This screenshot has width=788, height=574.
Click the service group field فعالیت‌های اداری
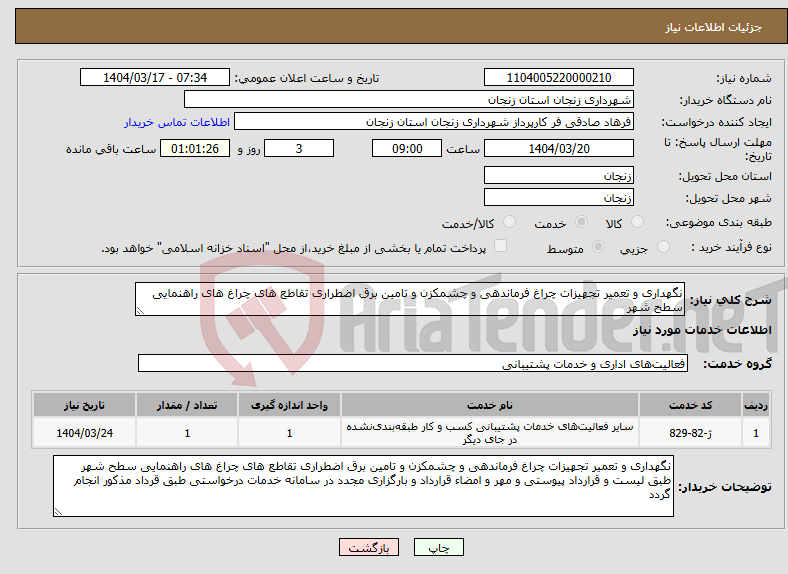click(x=413, y=363)
